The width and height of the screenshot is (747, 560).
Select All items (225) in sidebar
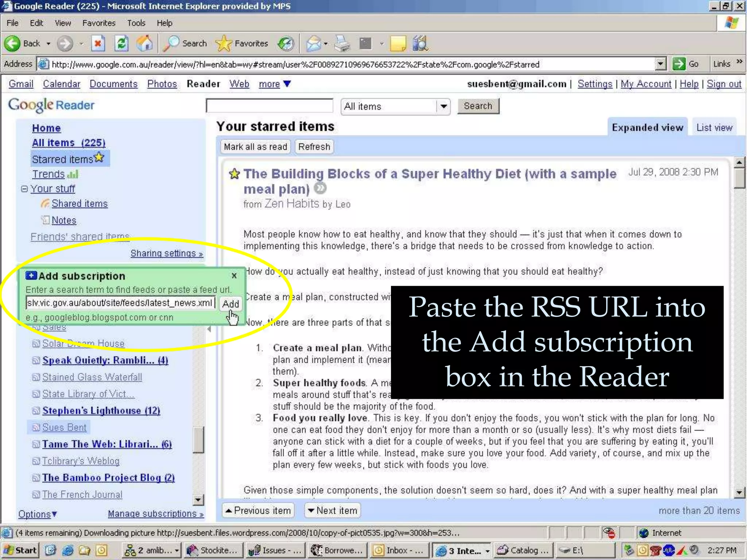69,143
